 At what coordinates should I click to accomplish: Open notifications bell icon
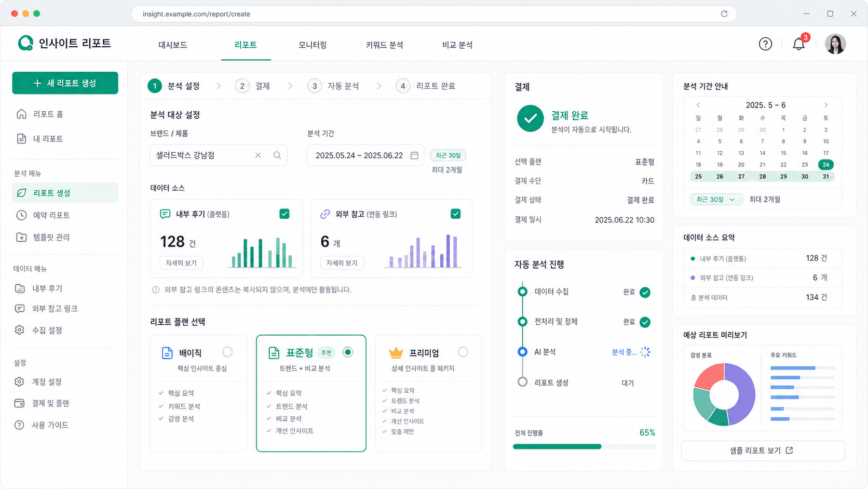click(x=798, y=44)
